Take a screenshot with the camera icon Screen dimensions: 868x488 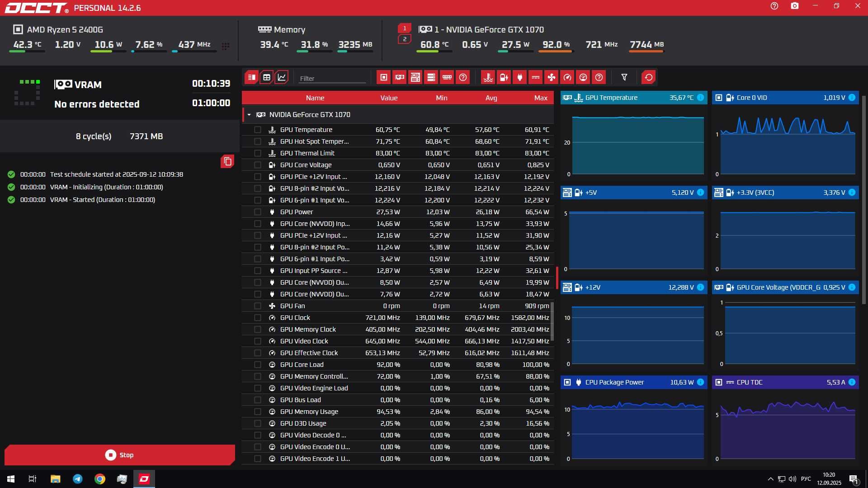tap(795, 6)
